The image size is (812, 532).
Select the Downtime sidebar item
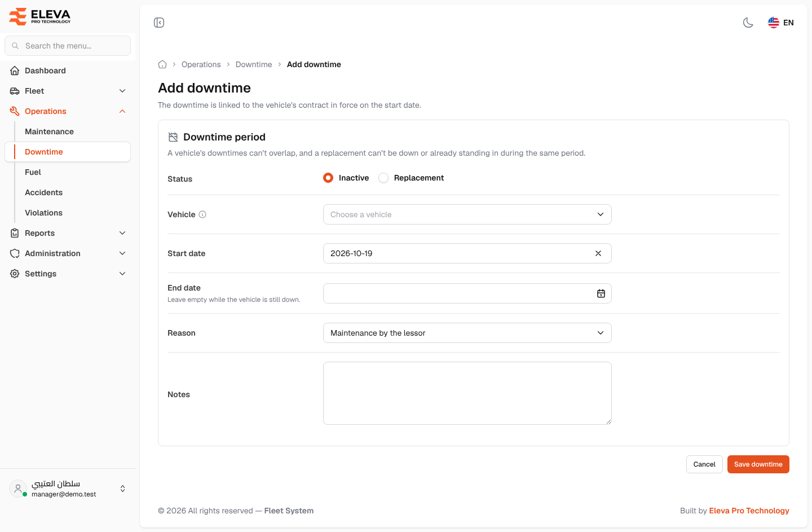click(68, 152)
